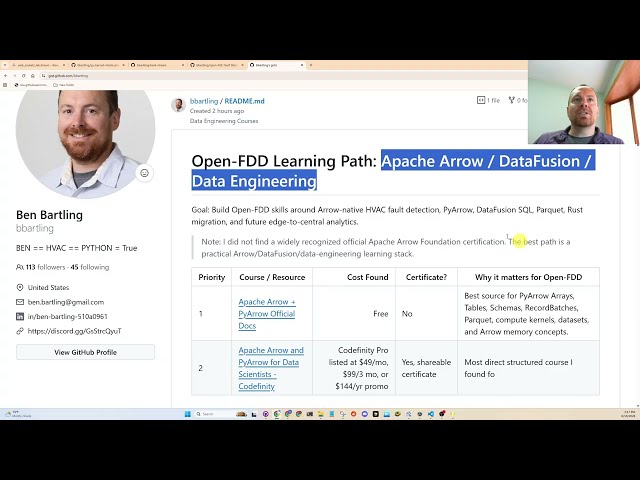The image size is (640, 480).
Task: Click the webcam video overlay
Action: 584,102
